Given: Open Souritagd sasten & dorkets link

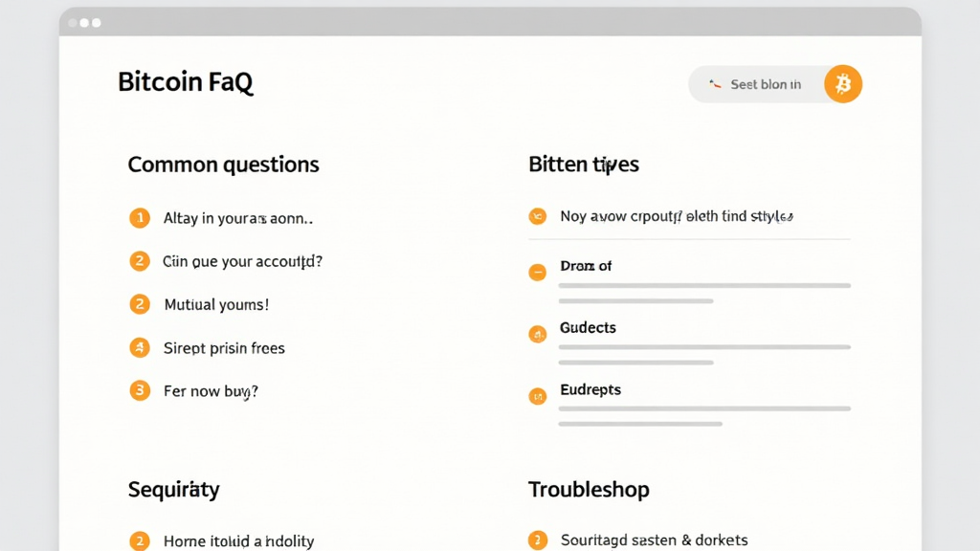Looking at the screenshot, I should point(654,540).
